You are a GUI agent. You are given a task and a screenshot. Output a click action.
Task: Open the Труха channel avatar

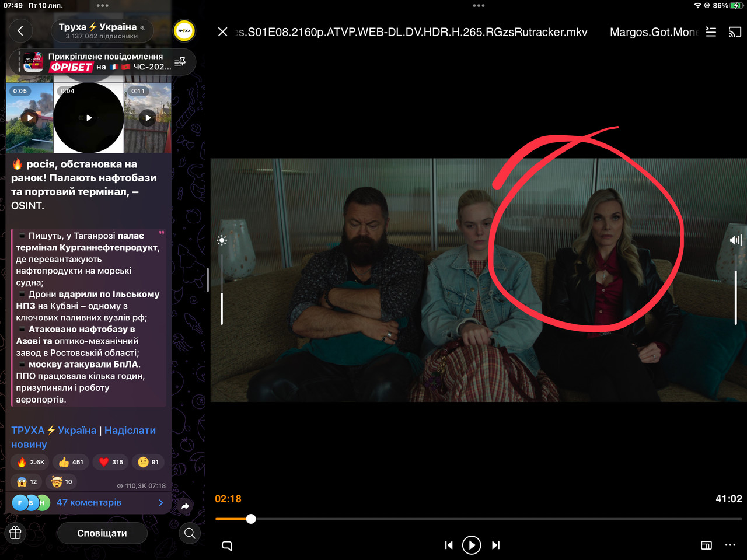184,30
